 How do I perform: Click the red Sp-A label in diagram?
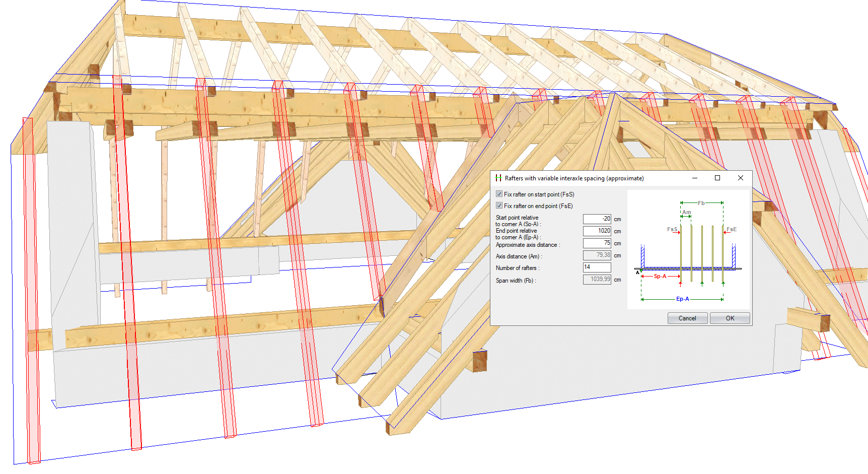click(660, 277)
